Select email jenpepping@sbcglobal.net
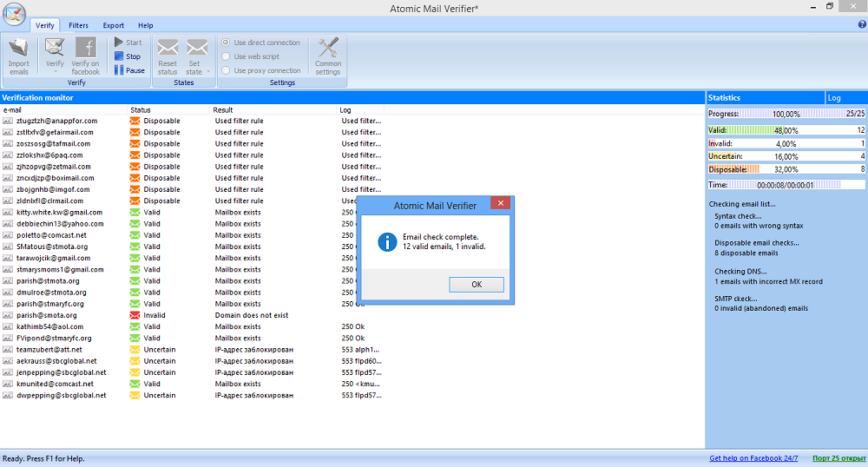Viewport: 868px width, 467px height. point(62,373)
